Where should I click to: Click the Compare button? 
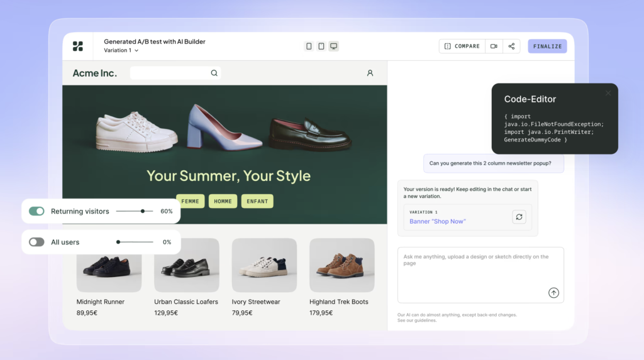click(462, 46)
